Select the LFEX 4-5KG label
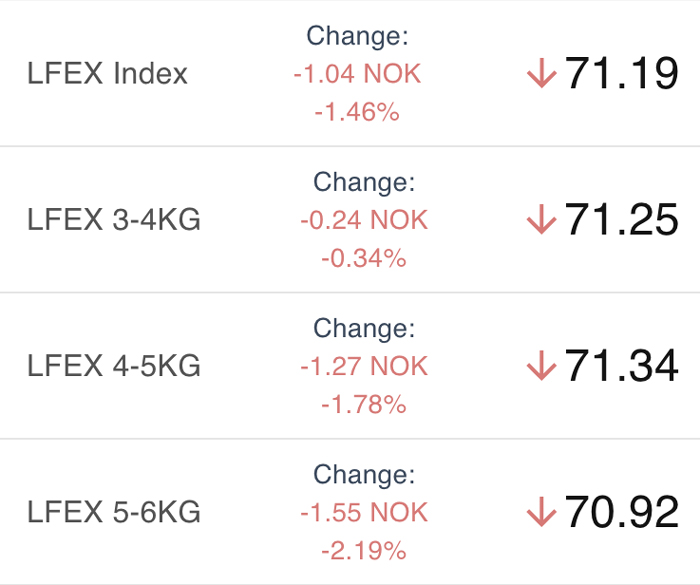The height and width of the screenshot is (585, 700). click(114, 366)
